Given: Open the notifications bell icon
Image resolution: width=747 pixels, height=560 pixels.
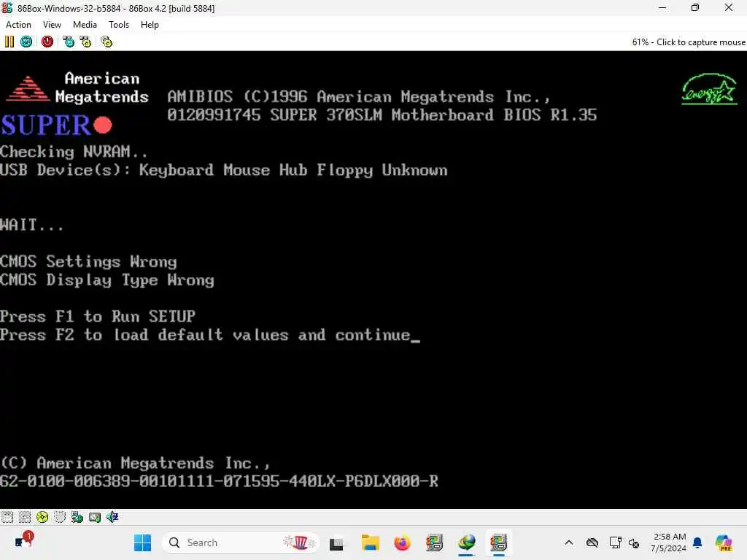Looking at the screenshot, I should pos(697,542).
